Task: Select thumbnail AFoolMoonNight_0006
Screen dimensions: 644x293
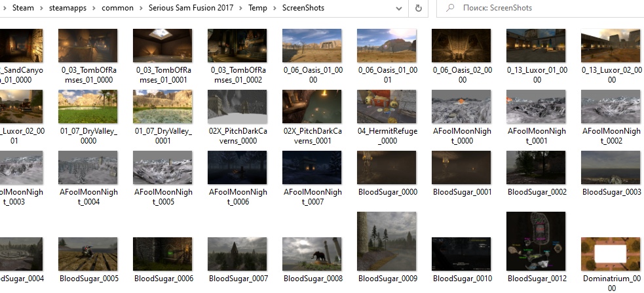Action: 237,168
